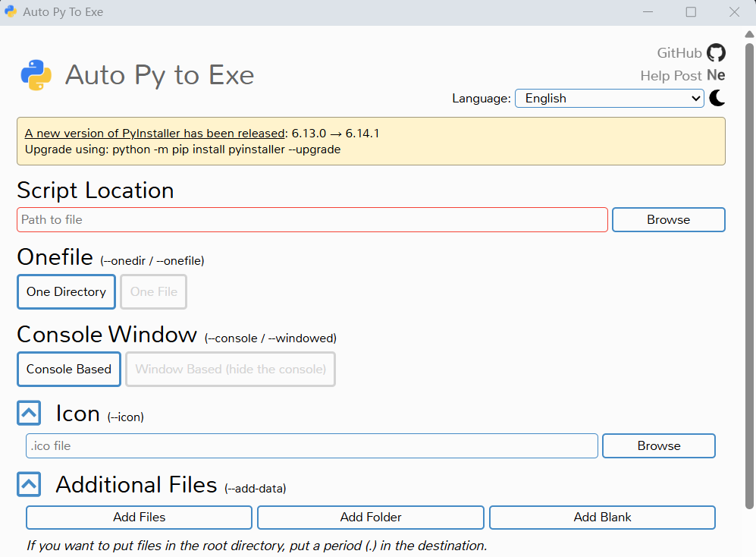Open the new PyInstaller version release link
The width and height of the screenshot is (756, 557).
tap(155, 134)
